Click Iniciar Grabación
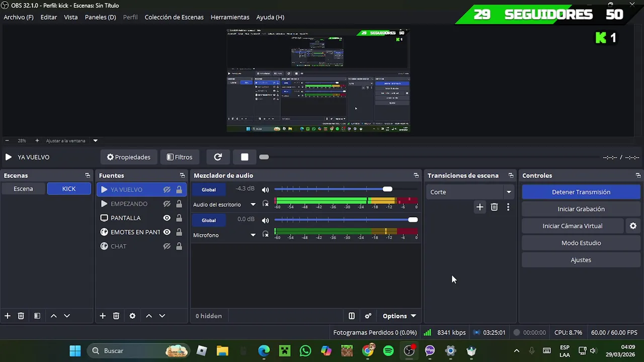Viewport: 644px width, 362px height. click(581, 209)
